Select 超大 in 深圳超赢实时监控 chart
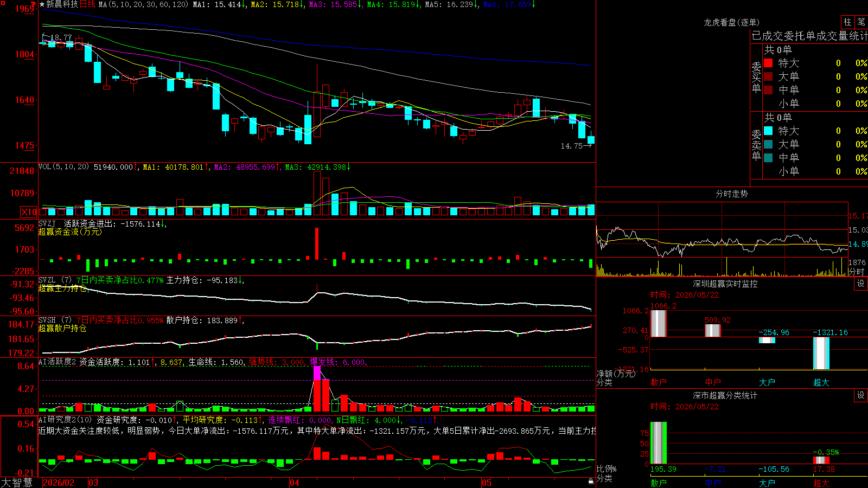The width and height of the screenshot is (868, 488). pos(821,382)
